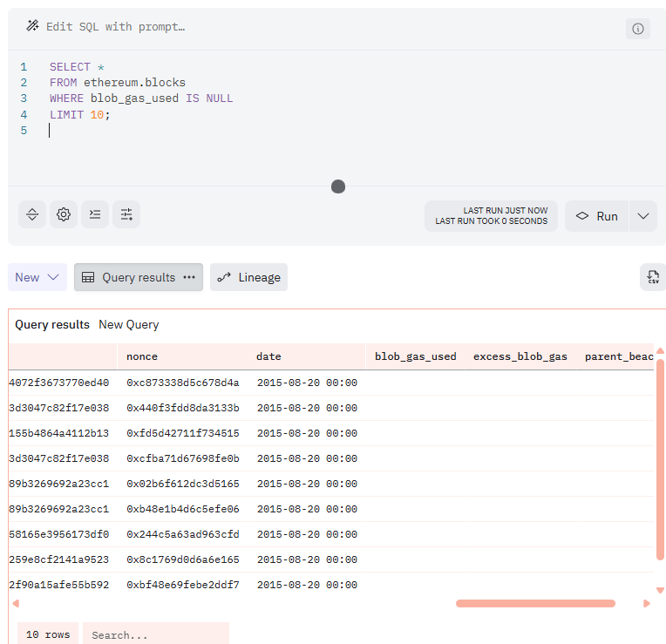
Task: Open the parameters sliders icon
Action: (126, 214)
